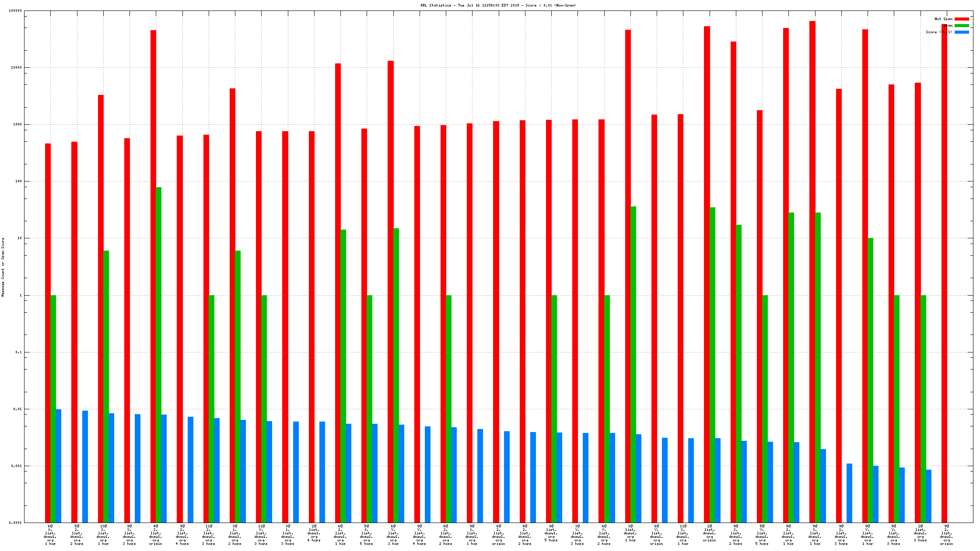Click the first blue Score bar on the left
The image size is (980, 551).
59,466
